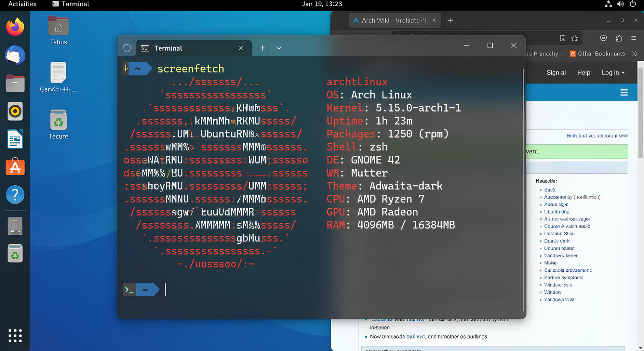Open browser hamburger application menu

click(634, 38)
